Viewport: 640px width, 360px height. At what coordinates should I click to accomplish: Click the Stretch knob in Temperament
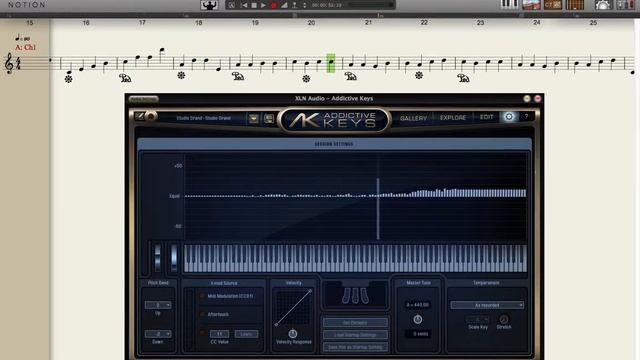(504, 319)
